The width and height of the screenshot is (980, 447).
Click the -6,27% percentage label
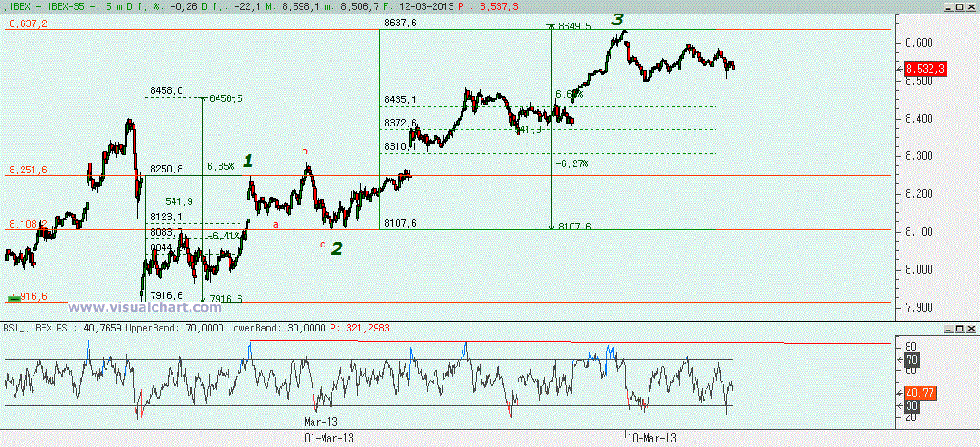tap(572, 163)
